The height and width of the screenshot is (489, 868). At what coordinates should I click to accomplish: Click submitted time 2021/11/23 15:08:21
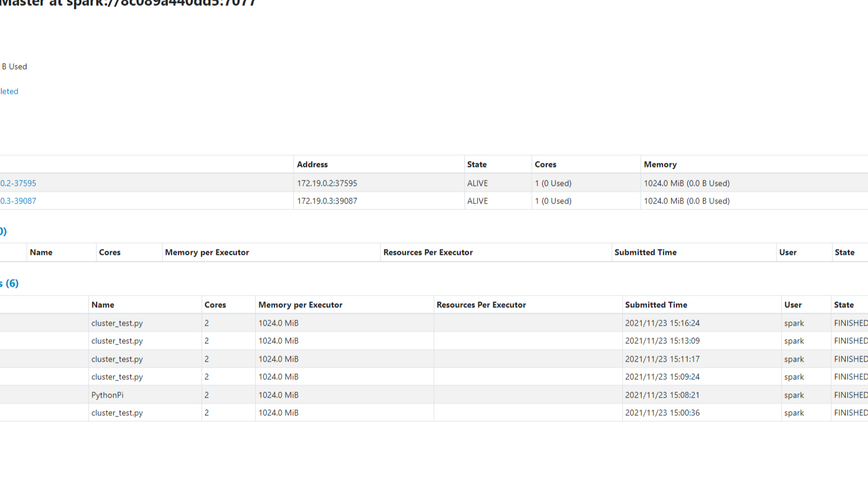click(x=662, y=395)
